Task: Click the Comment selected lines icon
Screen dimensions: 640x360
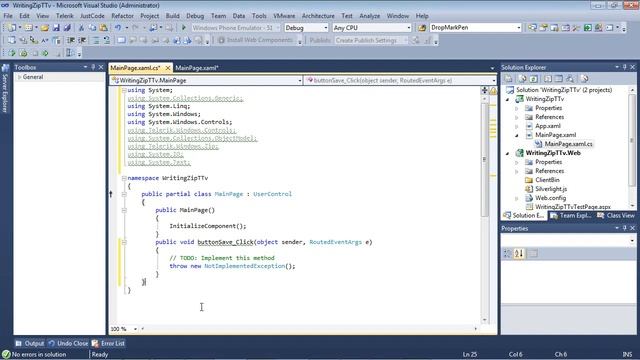Action: tap(96, 40)
